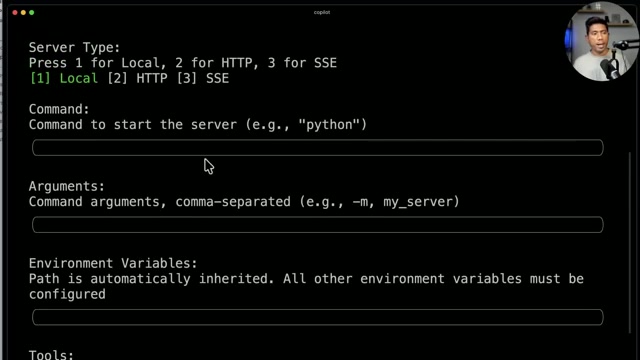Focus the Command input field
Screen dimensions: 640x360
pos(318,147)
